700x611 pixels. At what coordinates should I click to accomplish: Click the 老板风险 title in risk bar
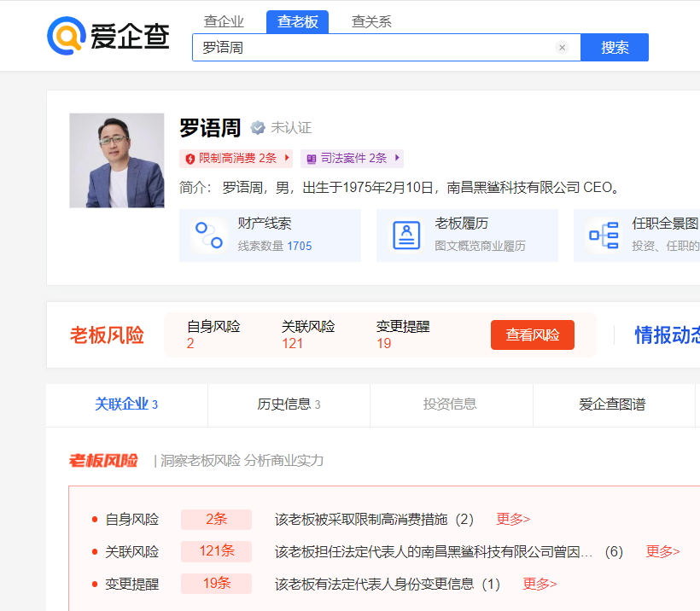click(107, 335)
